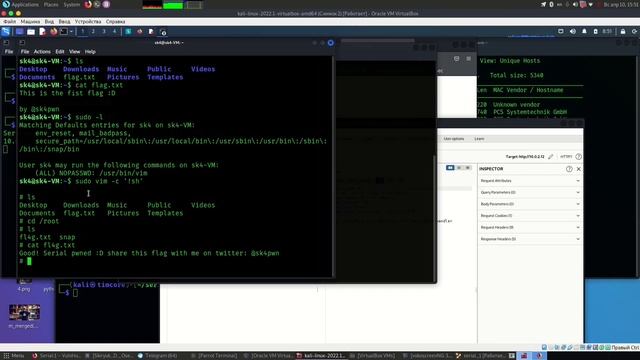Open terminal Help menu
640x360 pixels.
point(90,52)
